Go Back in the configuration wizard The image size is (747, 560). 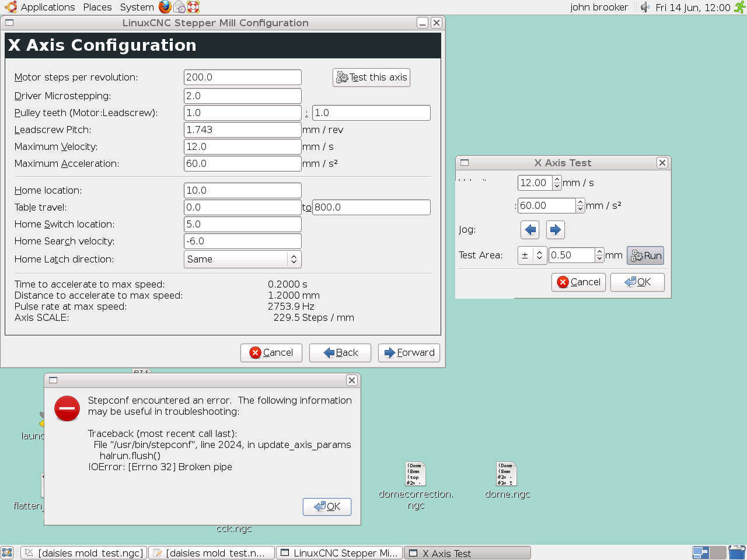(340, 352)
